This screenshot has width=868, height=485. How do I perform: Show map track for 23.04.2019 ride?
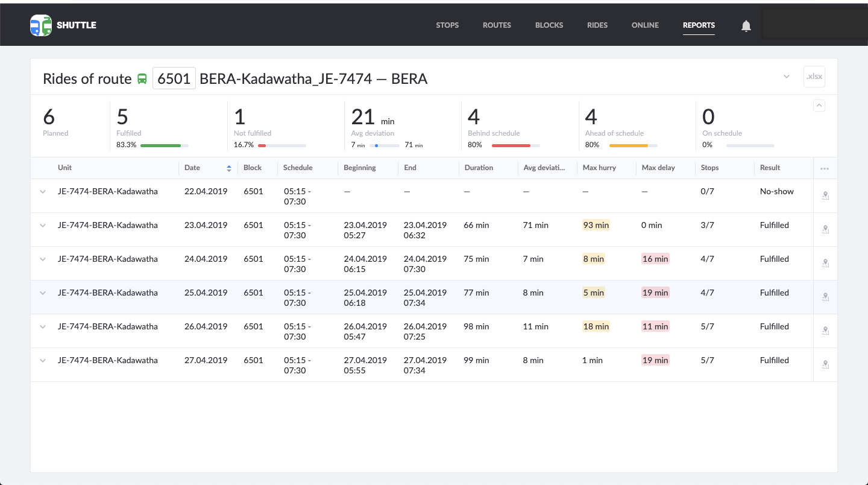coord(825,229)
